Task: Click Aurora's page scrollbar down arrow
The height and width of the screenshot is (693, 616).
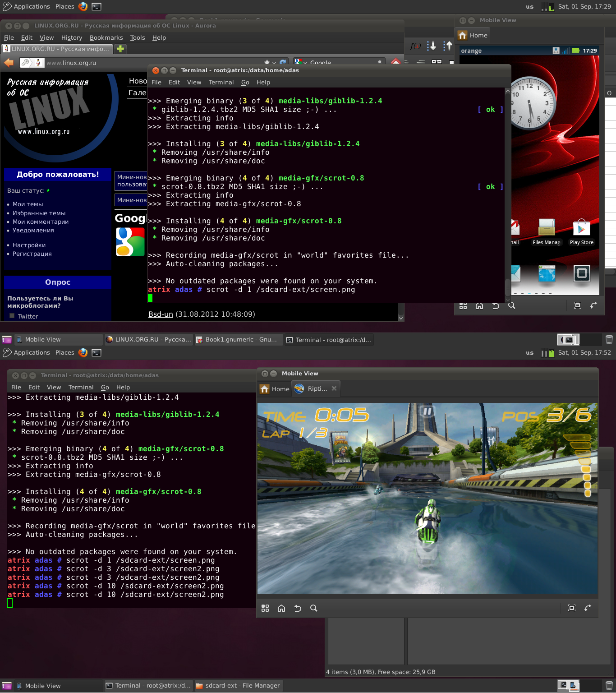Action: pos(401,318)
